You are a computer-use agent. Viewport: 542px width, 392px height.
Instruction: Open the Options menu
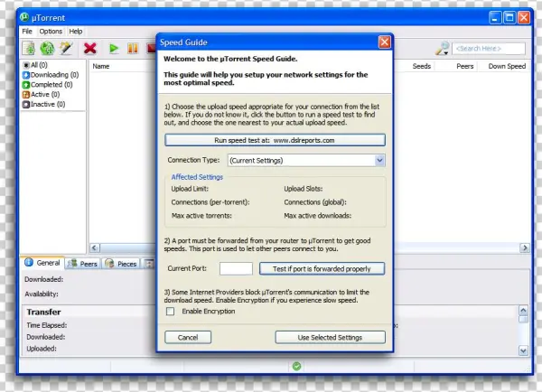point(51,32)
